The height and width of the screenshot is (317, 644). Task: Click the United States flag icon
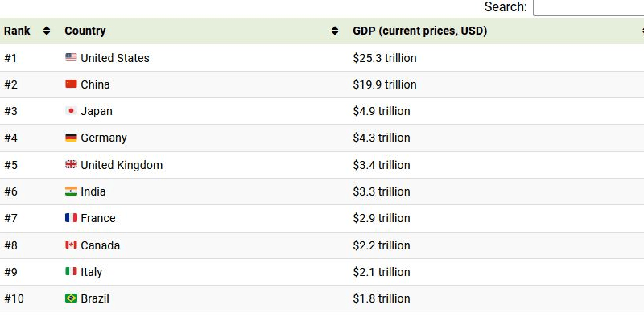(71, 57)
